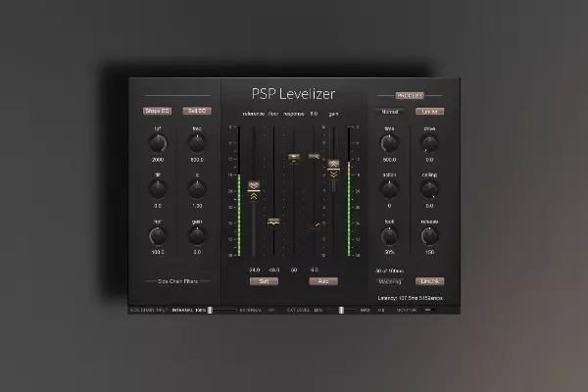Click the time knob

coord(389,143)
